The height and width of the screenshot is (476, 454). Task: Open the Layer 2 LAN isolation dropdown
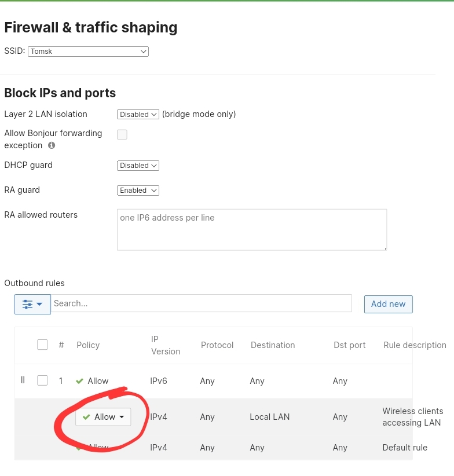coord(138,114)
